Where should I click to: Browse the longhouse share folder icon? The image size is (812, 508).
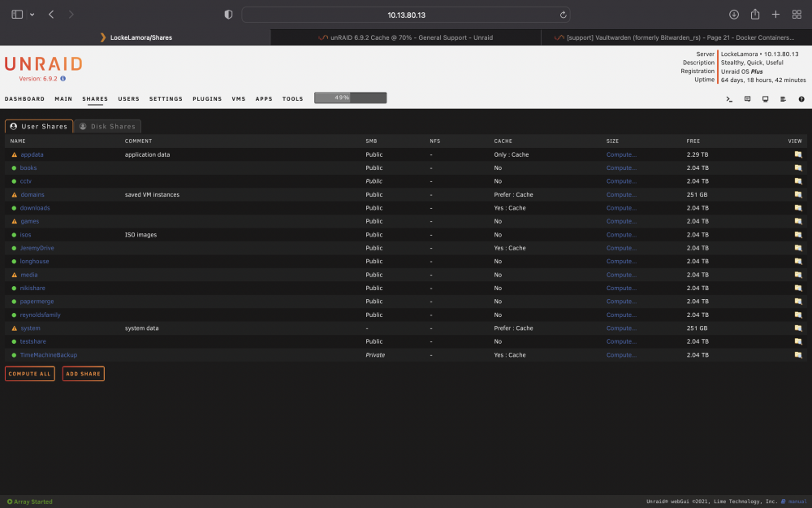coord(798,261)
